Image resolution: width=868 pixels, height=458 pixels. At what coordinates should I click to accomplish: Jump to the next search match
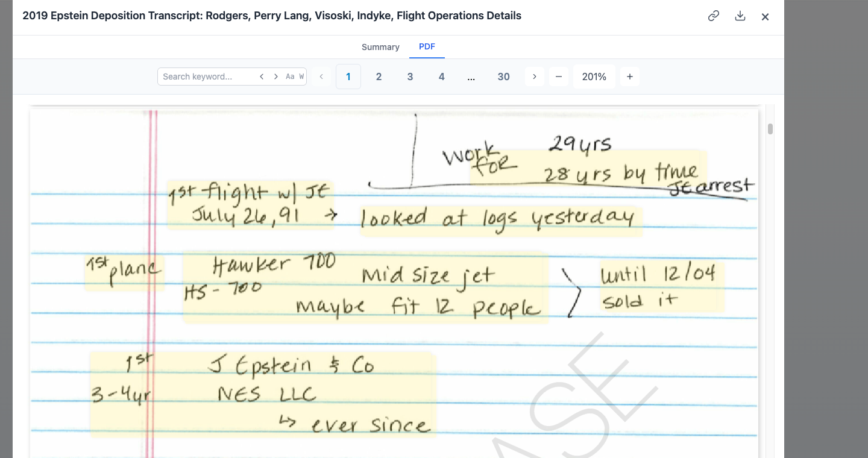tap(276, 77)
